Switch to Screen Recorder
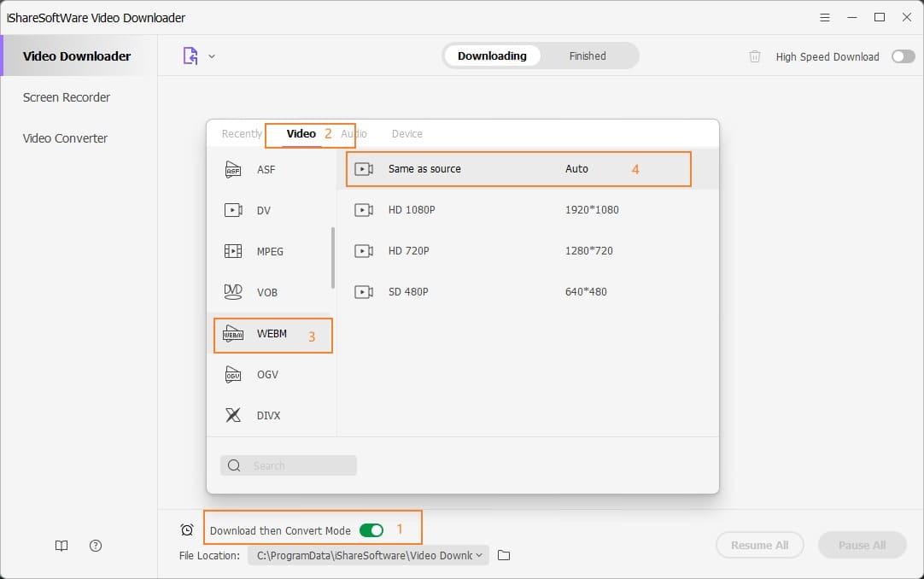 [x=67, y=97]
